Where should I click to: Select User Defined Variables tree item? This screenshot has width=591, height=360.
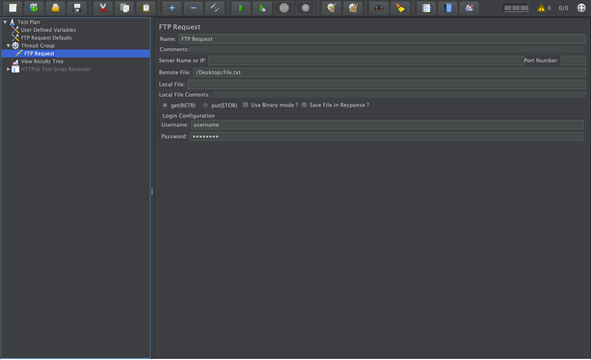[48, 30]
